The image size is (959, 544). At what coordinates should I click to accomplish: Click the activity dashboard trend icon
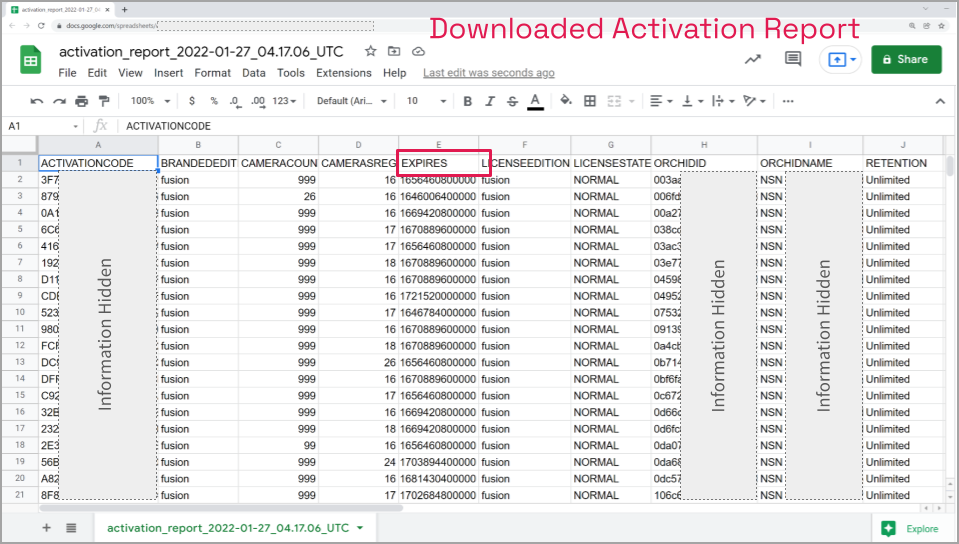click(752, 59)
